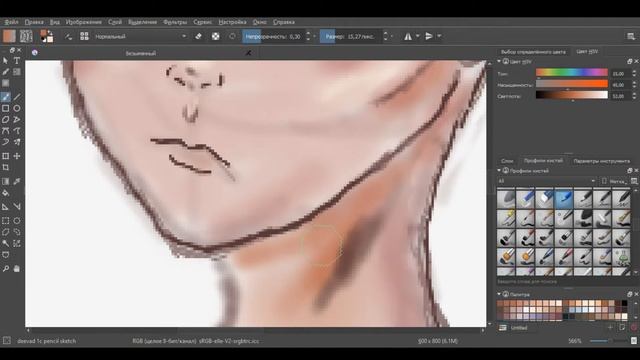640x360 pixels.
Task: Open the File menu
Action: click(x=11, y=22)
